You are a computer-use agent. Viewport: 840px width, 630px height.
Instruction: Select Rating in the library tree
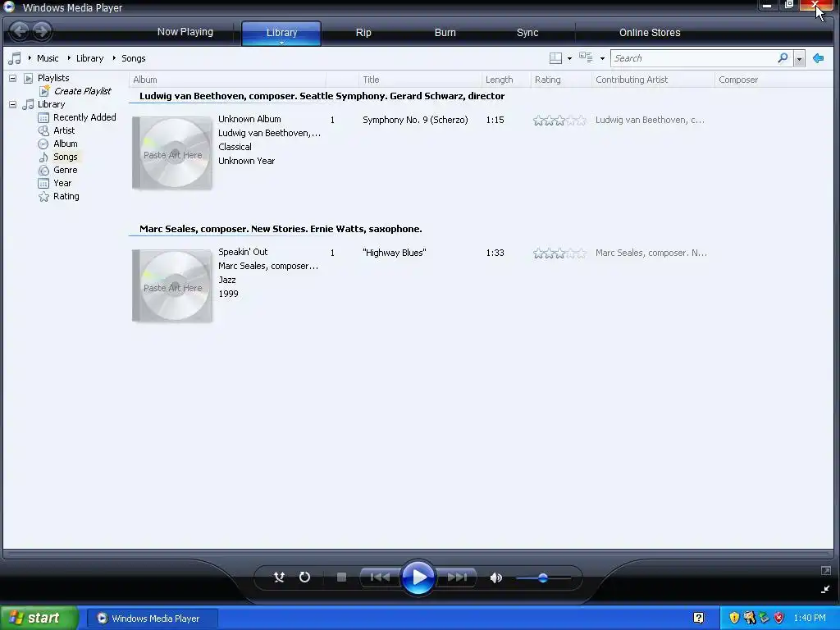pos(66,196)
